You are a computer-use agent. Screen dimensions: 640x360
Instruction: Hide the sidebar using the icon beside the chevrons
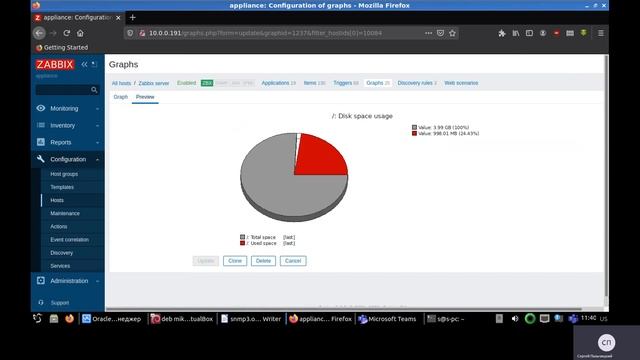(94, 64)
